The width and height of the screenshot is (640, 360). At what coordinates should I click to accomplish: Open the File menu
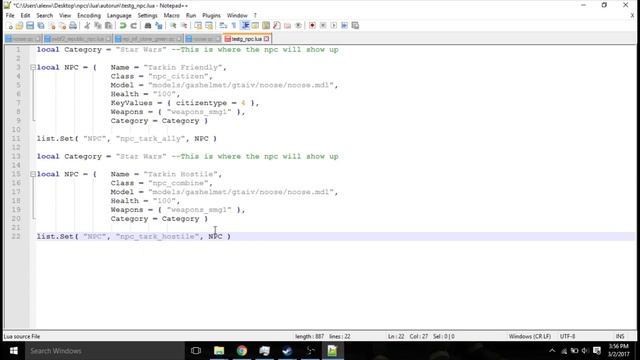[x=10, y=16]
